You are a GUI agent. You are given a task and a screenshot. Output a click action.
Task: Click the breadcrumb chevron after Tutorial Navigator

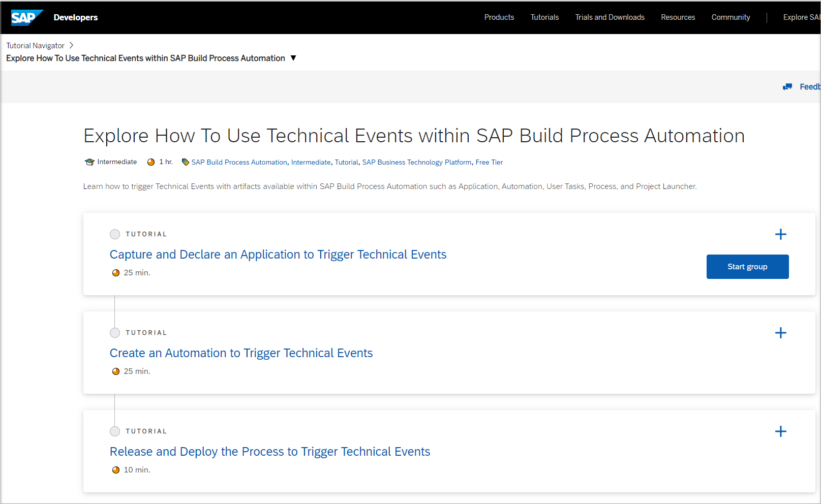71,45
